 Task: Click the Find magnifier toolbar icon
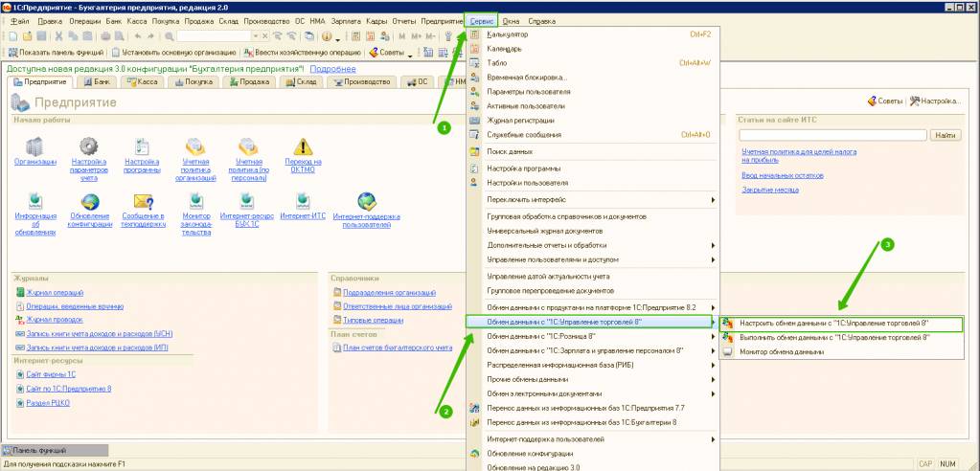170,36
